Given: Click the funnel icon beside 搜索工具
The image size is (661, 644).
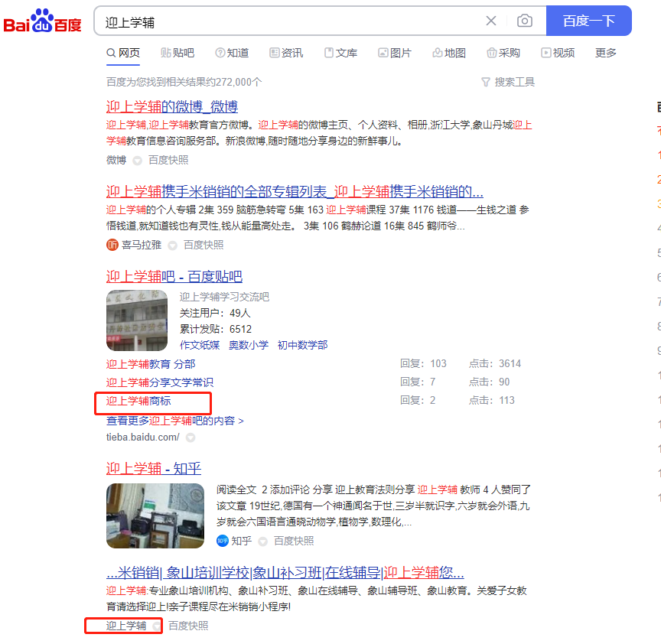Looking at the screenshot, I should coord(486,81).
